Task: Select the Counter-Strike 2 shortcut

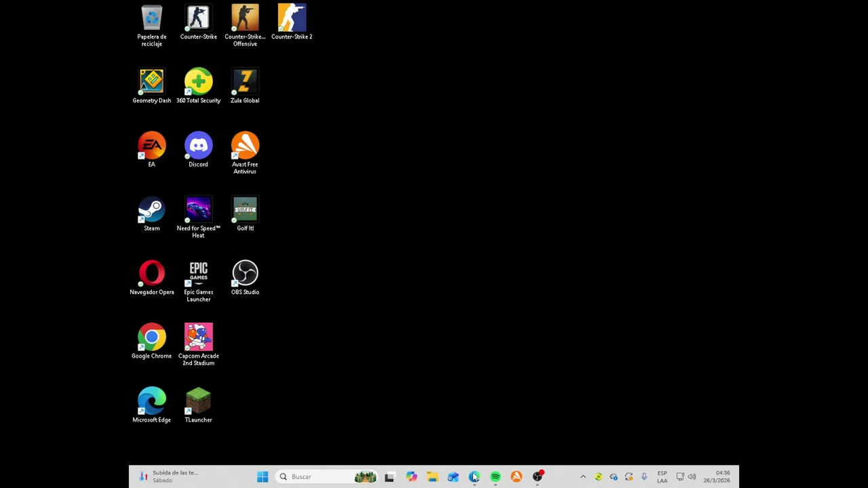Action: [x=292, y=22]
